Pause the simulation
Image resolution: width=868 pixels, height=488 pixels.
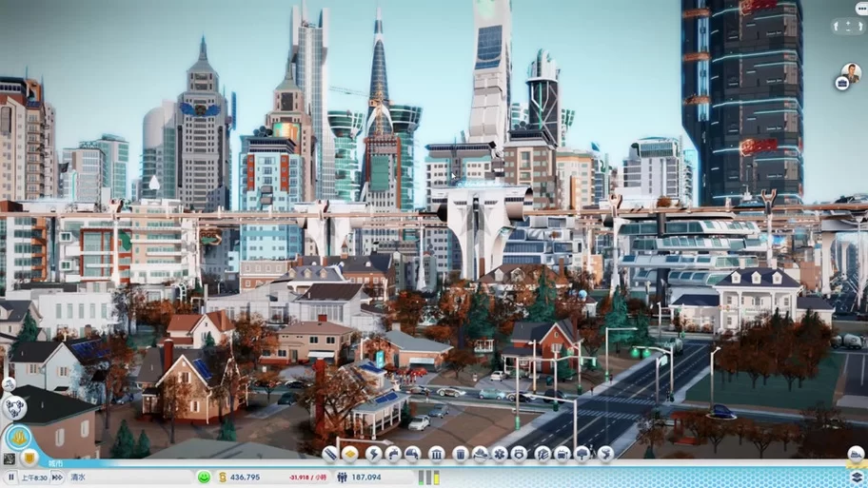[x=11, y=477]
